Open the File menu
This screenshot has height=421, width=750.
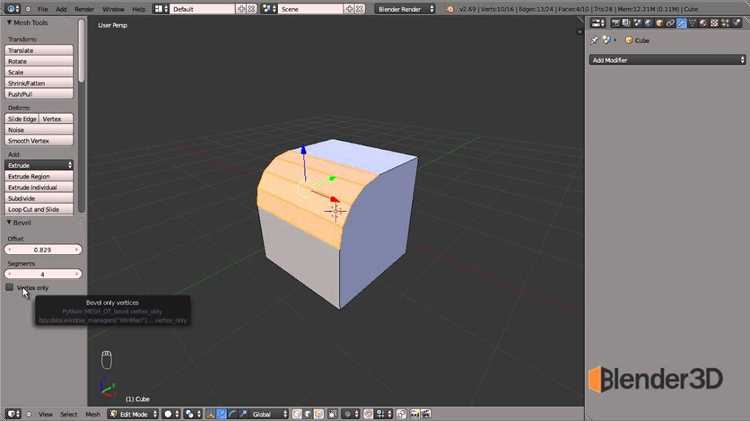tap(43, 9)
